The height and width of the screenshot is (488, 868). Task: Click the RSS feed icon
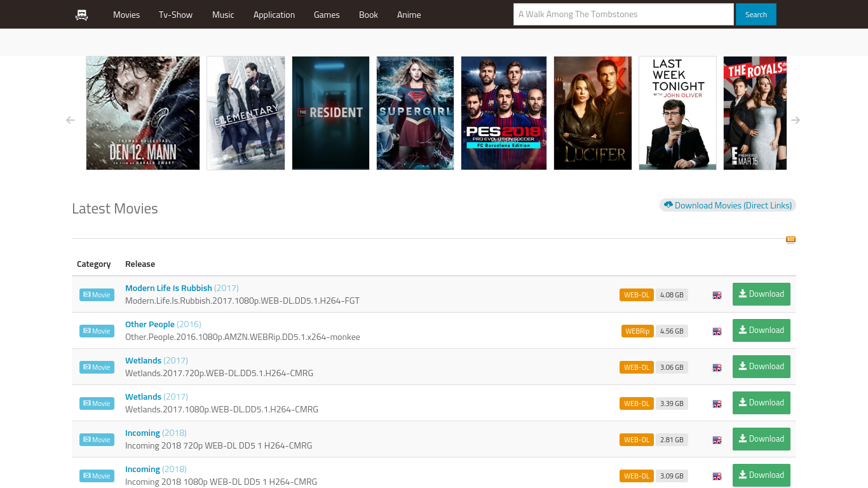click(x=790, y=240)
